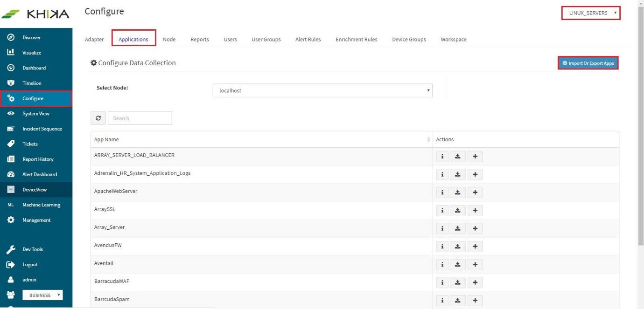
Task: Add the ArraySSL app with plus
Action: tap(475, 211)
